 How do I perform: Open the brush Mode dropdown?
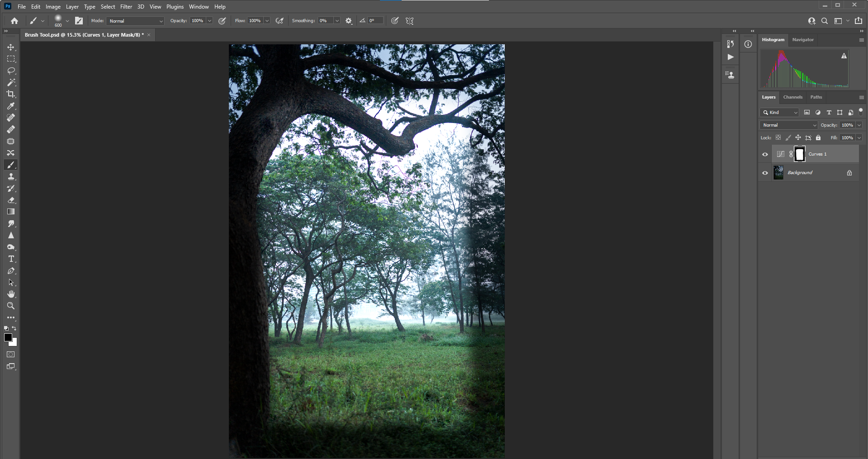136,21
